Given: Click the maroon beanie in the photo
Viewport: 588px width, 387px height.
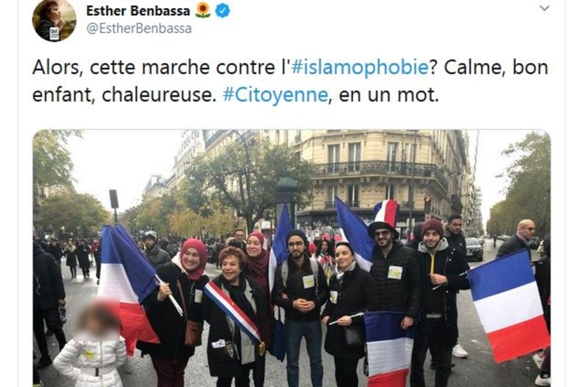Looking at the screenshot, I should pos(432,226).
